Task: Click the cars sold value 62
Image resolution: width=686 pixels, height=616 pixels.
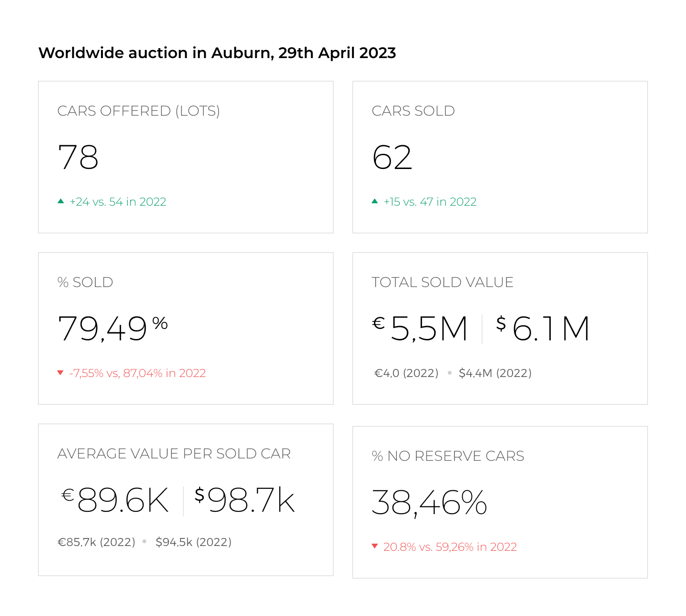Action: [x=392, y=157]
